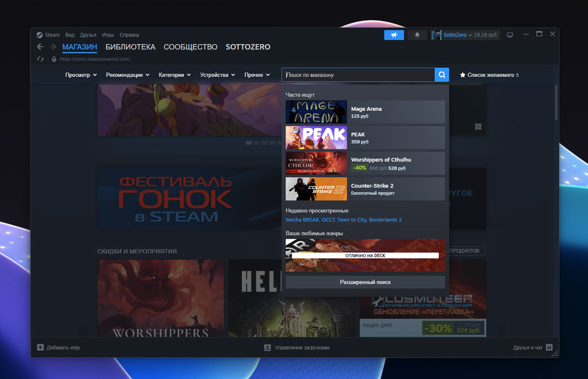This screenshot has height=379, width=588.
Task: Click the wallet balance 19,18 руб
Action: pos(485,35)
